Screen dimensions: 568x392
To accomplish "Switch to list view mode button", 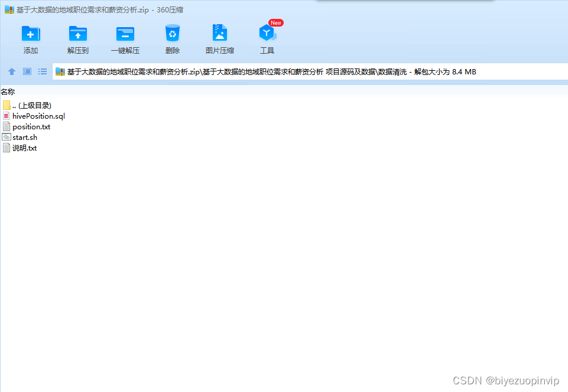I will (43, 71).
